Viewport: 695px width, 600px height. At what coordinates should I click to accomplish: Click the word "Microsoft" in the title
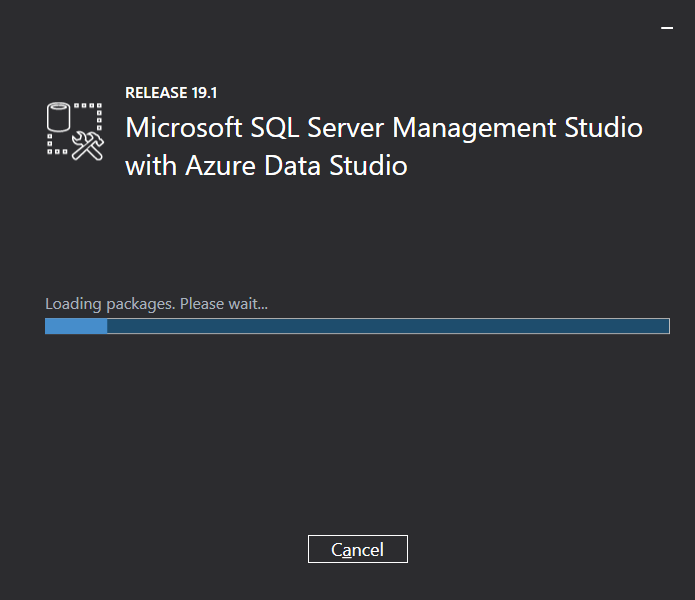click(x=183, y=128)
